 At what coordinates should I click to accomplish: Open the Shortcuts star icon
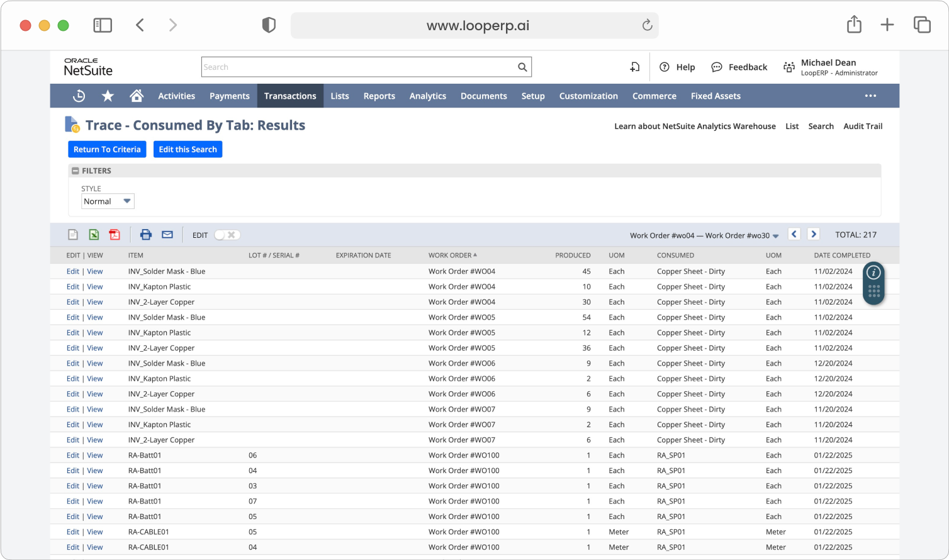(x=108, y=96)
